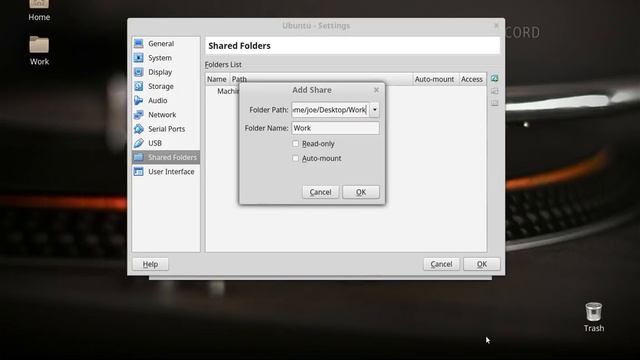Click the edit shared folder icon
This screenshot has width=640, height=360.
495,91
